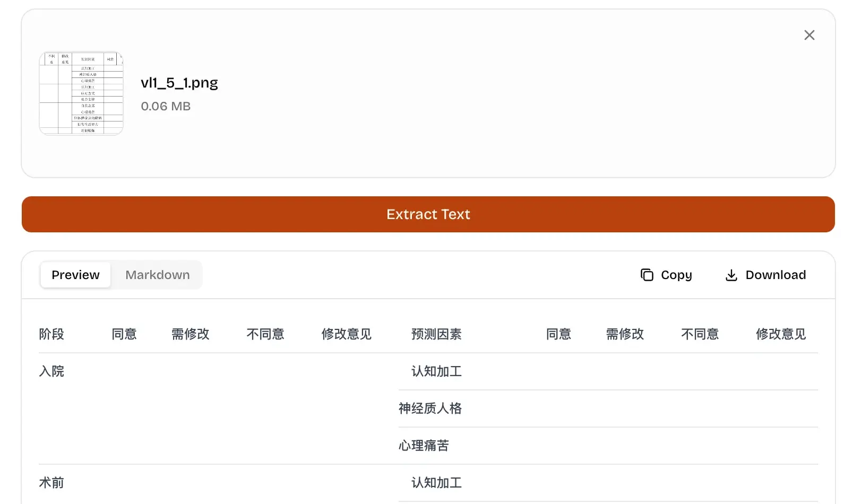Select the 神经质人格 cell text

point(430,409)
